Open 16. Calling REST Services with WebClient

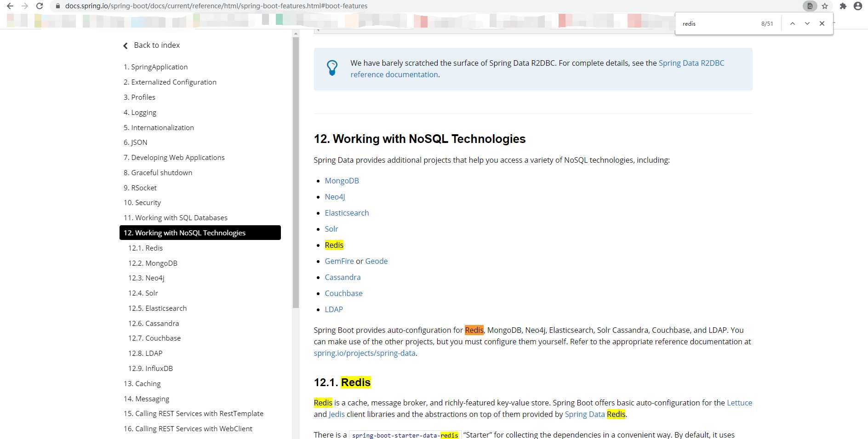tap(188, 429)
